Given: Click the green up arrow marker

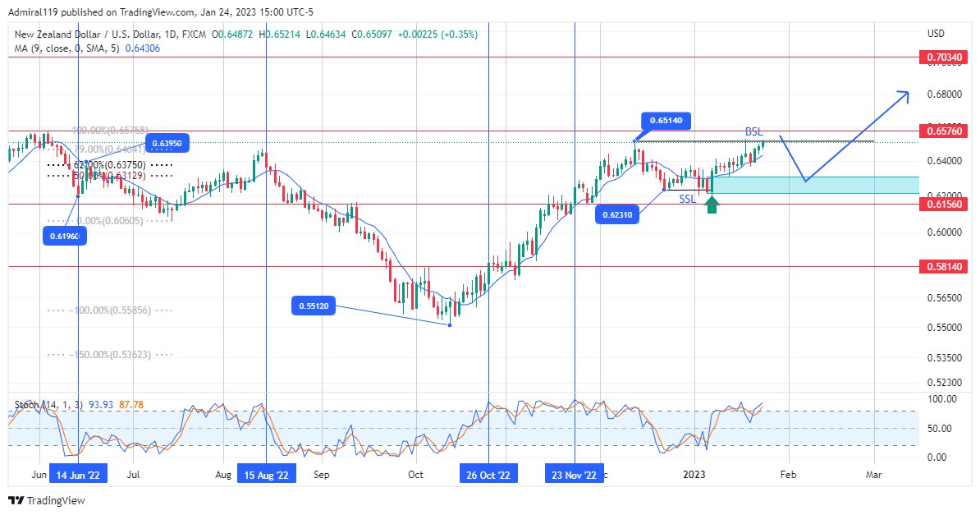Looking at the screenshot, I should point(712,204).
